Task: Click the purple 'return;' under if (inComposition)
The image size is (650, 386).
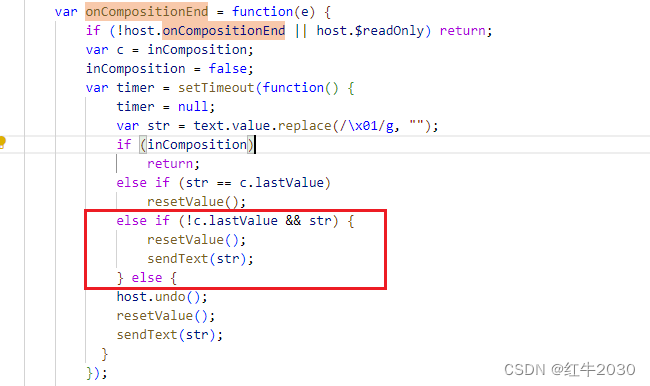Action: (173, 164)
